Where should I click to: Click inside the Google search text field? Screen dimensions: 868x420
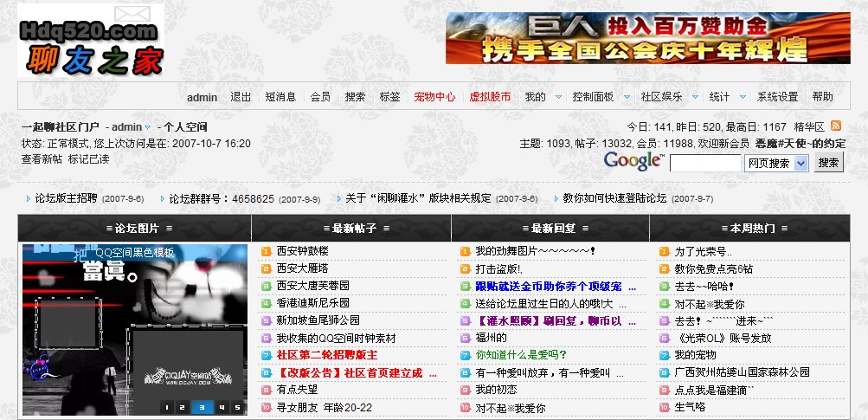(705, 164)
